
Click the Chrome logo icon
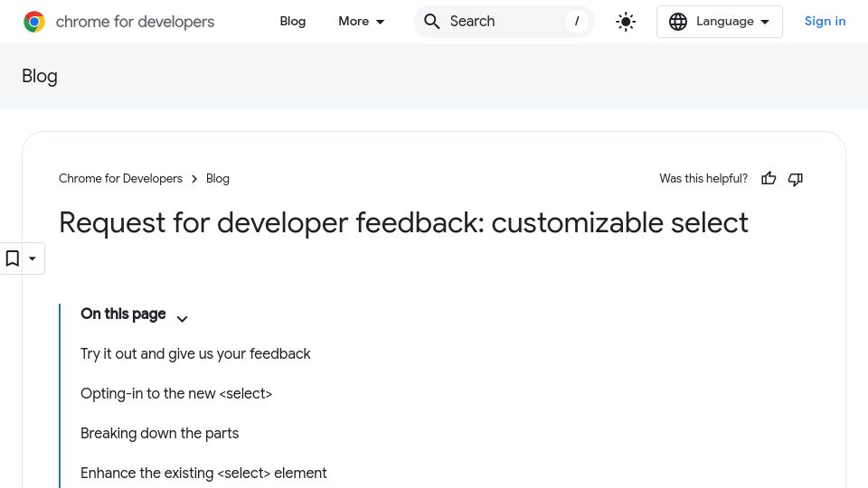tap(34, 22)
